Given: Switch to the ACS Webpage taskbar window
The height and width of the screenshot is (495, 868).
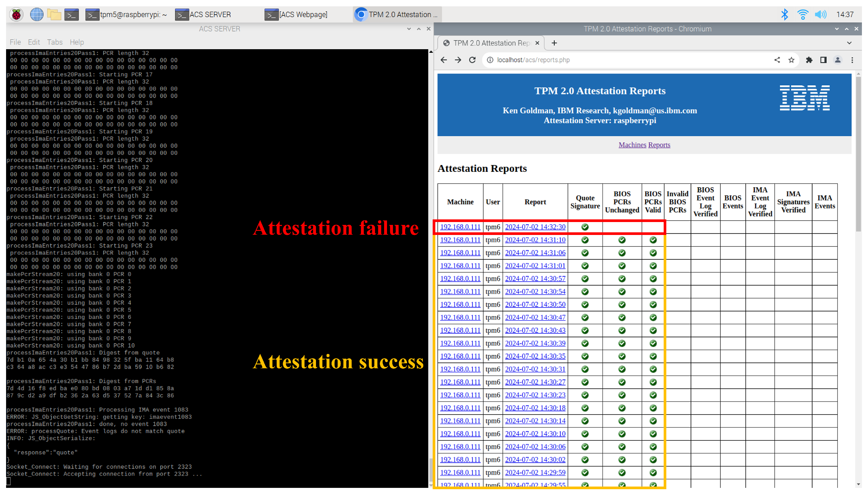Looking at the screenshot, I should [x=296, y=15].
